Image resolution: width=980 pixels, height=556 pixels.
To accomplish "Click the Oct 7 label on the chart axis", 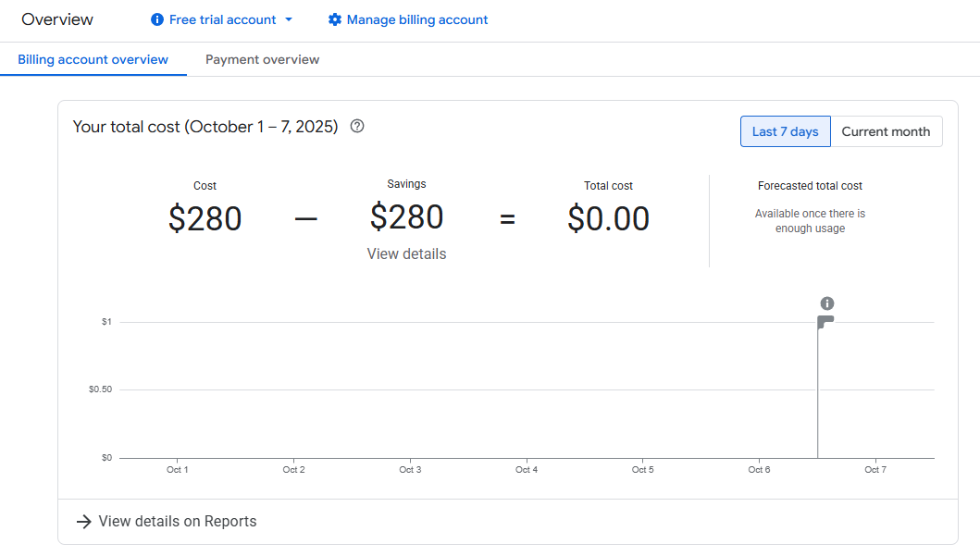I will [x=875, y=470].
